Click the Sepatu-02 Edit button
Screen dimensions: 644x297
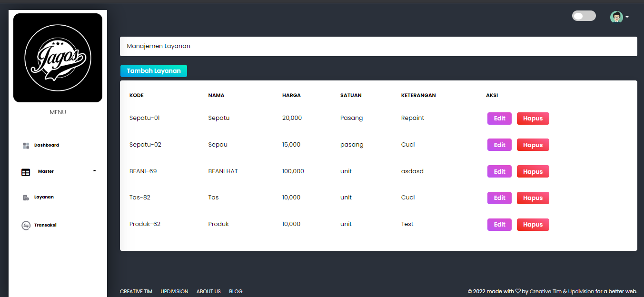point(499,145)
